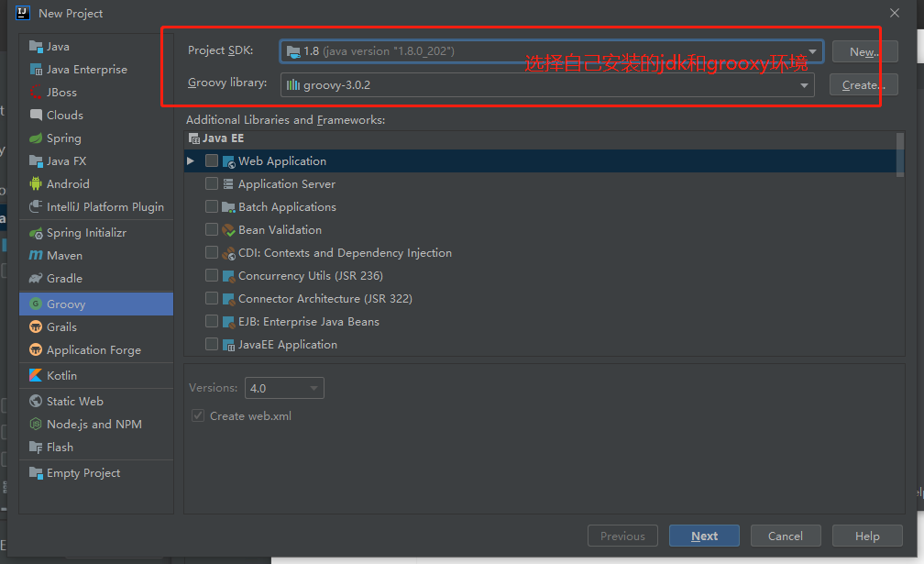
Task: Close the New Project dialog
Action: 894,13
